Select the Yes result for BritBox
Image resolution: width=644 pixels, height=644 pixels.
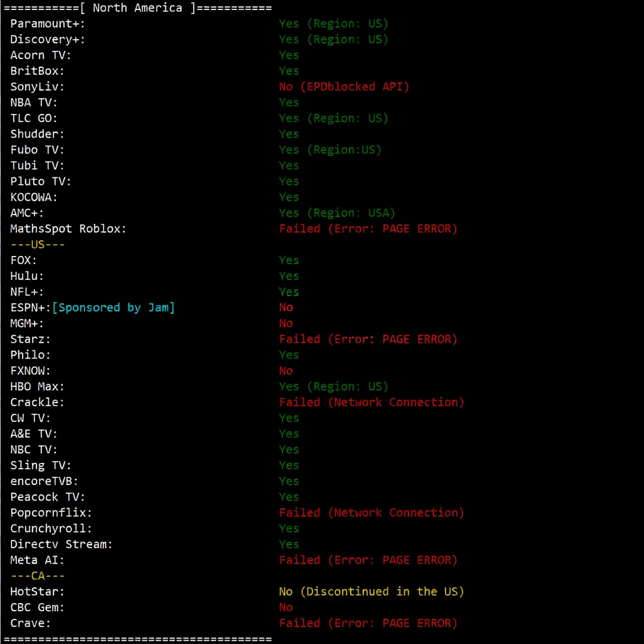coord(289,71)
